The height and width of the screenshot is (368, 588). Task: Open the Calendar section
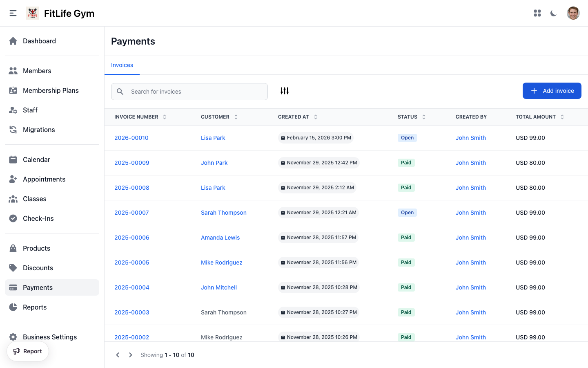click(x=36, y=159)
